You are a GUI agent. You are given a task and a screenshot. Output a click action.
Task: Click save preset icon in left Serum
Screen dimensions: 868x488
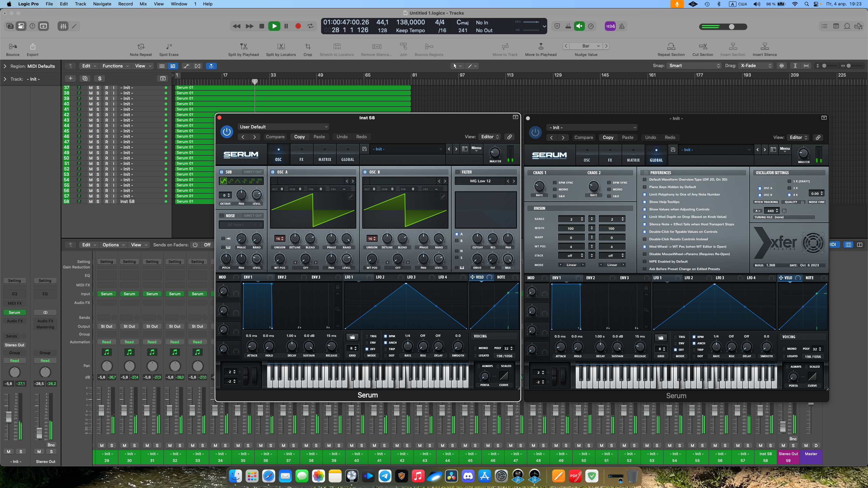(364, 149)
